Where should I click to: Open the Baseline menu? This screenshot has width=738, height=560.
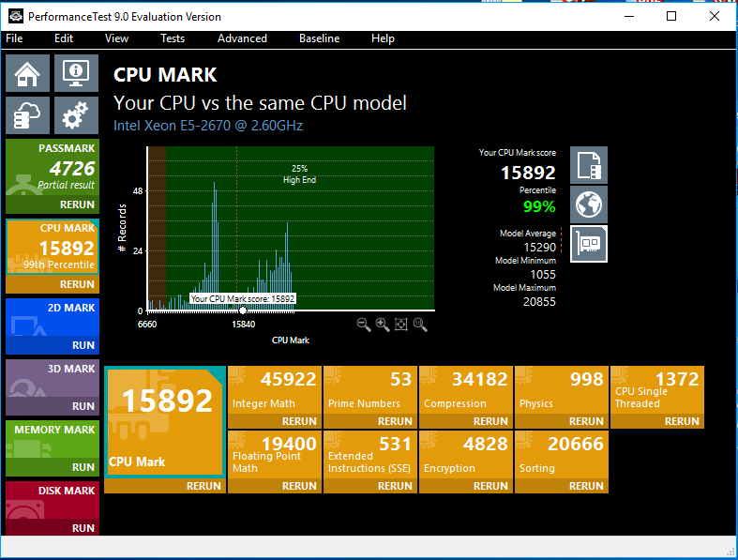point(319,38)
